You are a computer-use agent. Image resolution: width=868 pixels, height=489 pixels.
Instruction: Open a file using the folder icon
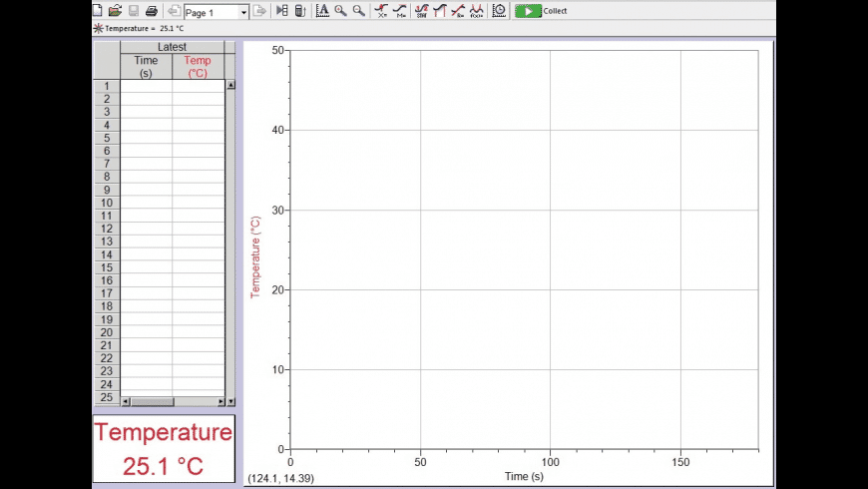(115, 11)
